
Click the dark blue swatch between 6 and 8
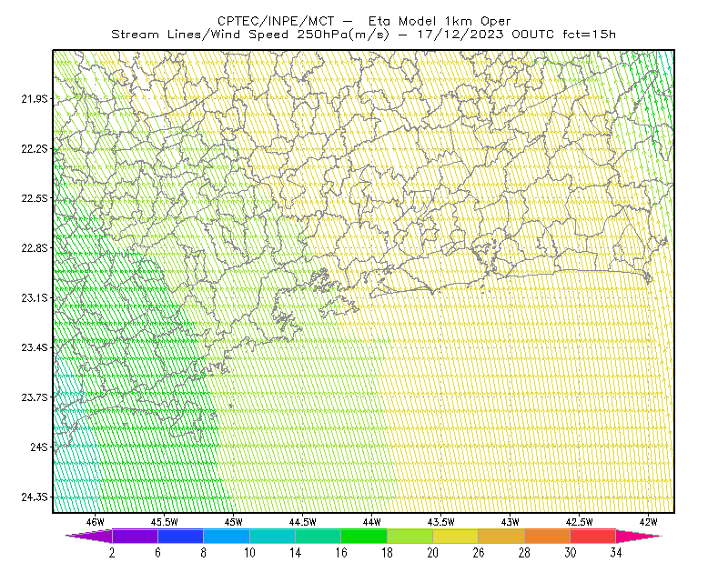click(180, 536)
